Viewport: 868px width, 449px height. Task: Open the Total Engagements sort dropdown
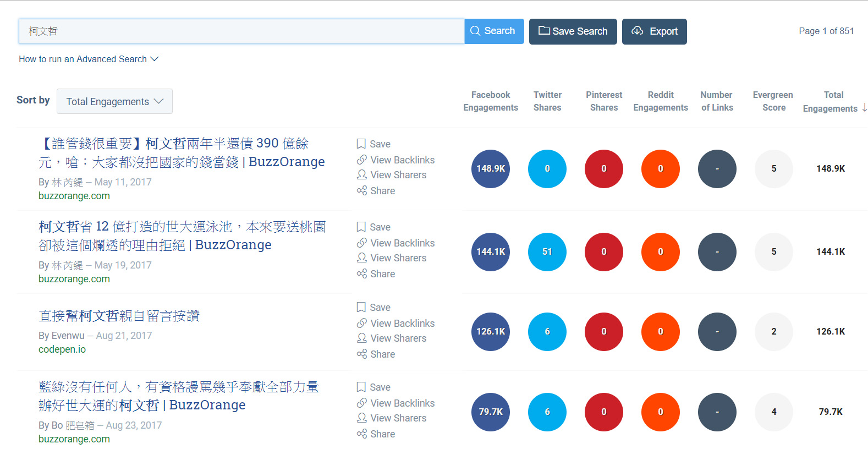pos(114,101)
